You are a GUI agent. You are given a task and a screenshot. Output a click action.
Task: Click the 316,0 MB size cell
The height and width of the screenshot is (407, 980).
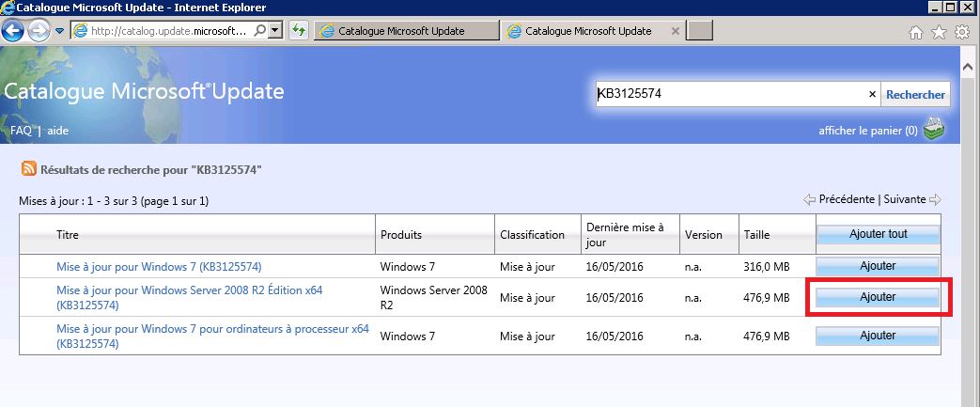[x=767, y=267]
